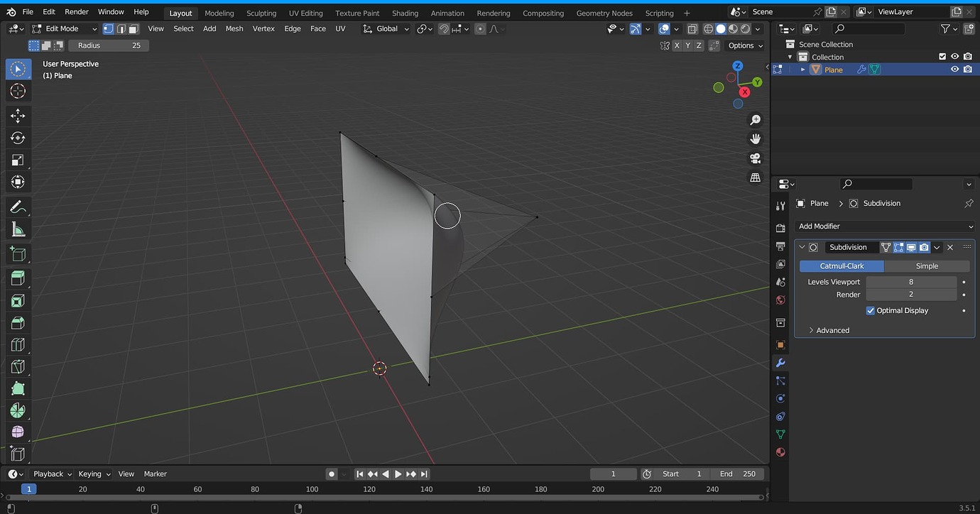Open the Modifier Properties tab with wrench icon

click(x=780, y=362)
